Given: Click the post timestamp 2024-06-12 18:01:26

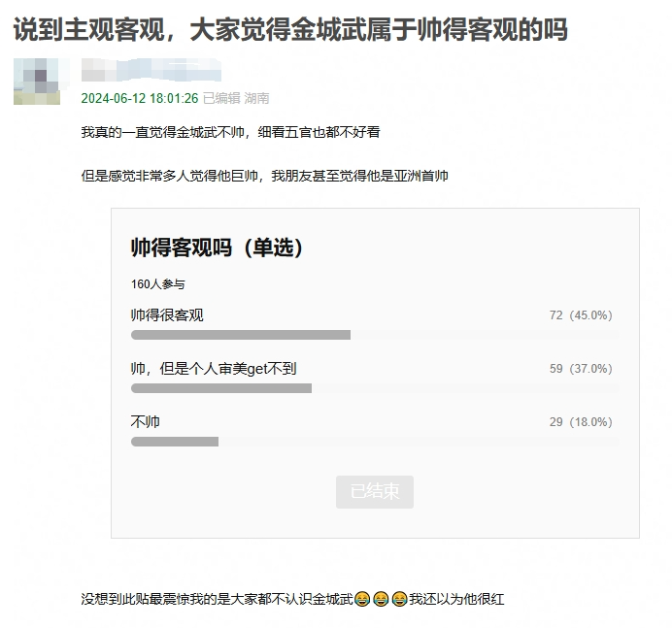Looking at the screenshot, I should [140, 98].
